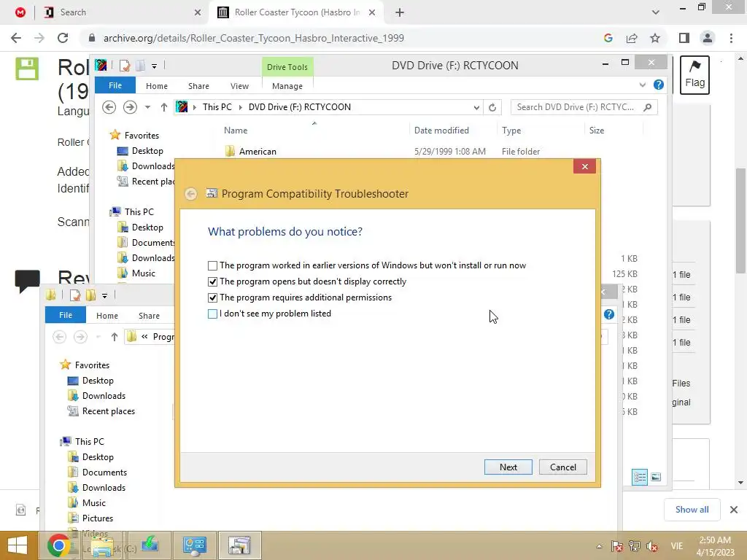Image resolution: width=747 pixels, height=560 pixels.
Task: Bookmark this page with star icon
Action: (x=655, y=38)
